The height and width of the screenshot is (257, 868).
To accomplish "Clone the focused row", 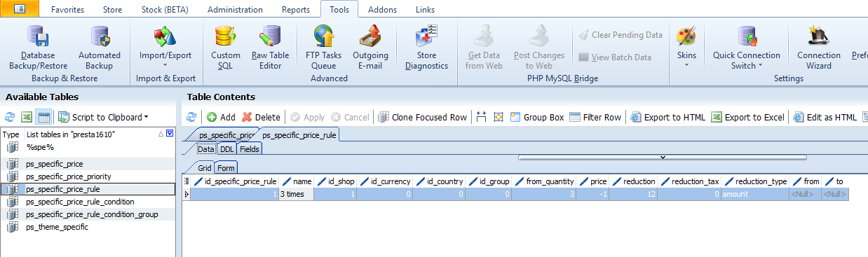I will click(423, 118).
